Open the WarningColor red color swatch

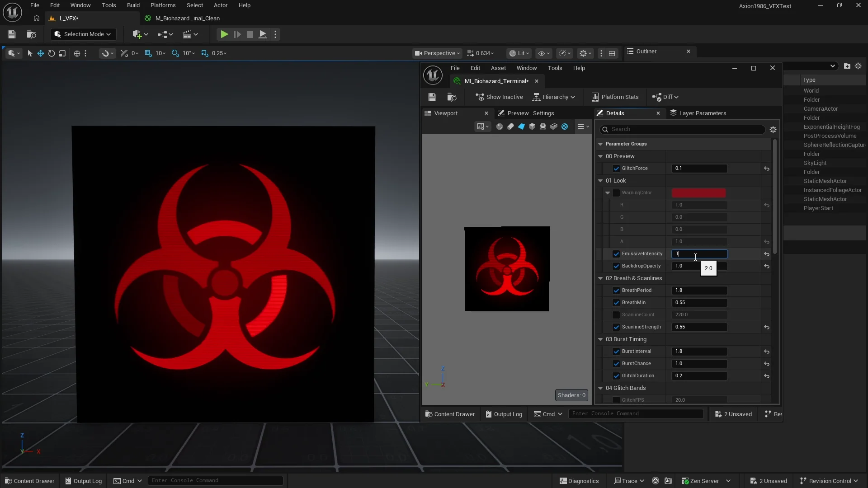[x=698, y=193]
